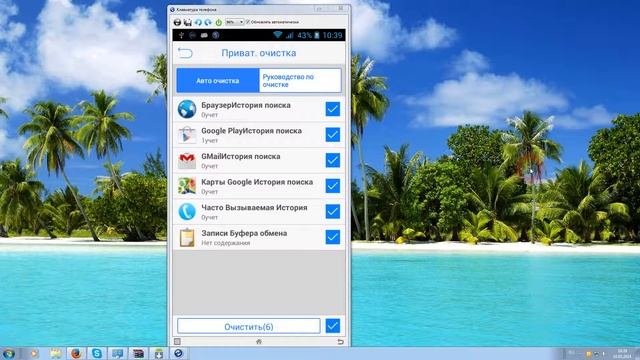Uncheck Часто Вызываемая История checkbox
Viewport: 640px width, 360px height.
tap(333, 211)
